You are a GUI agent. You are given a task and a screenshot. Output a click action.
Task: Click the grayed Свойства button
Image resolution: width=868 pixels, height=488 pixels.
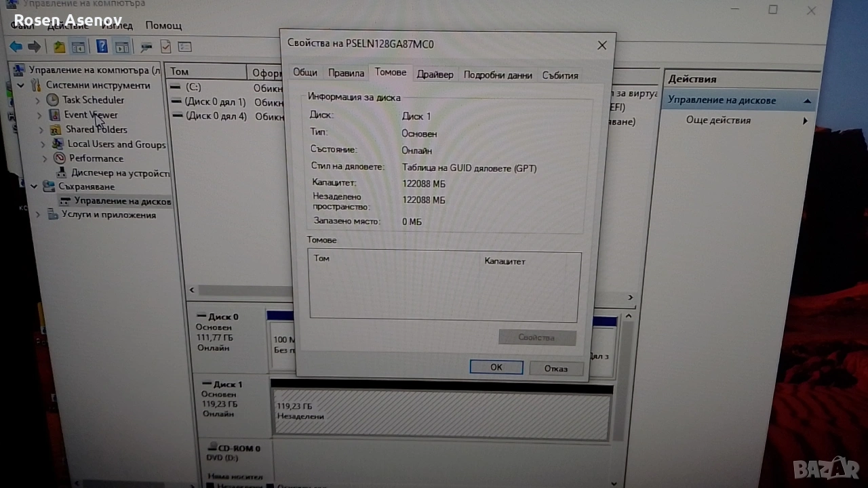click(537, 338)
